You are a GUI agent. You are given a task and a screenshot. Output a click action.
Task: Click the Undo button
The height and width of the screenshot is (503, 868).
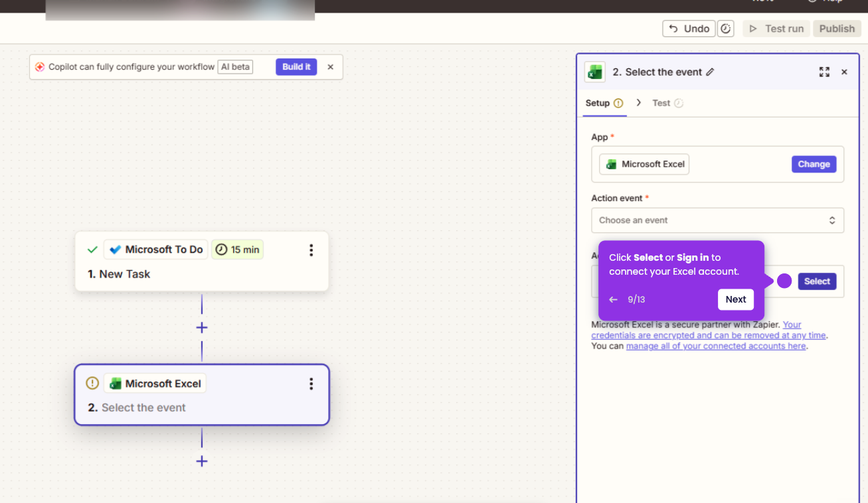click(x=689, y=29)
